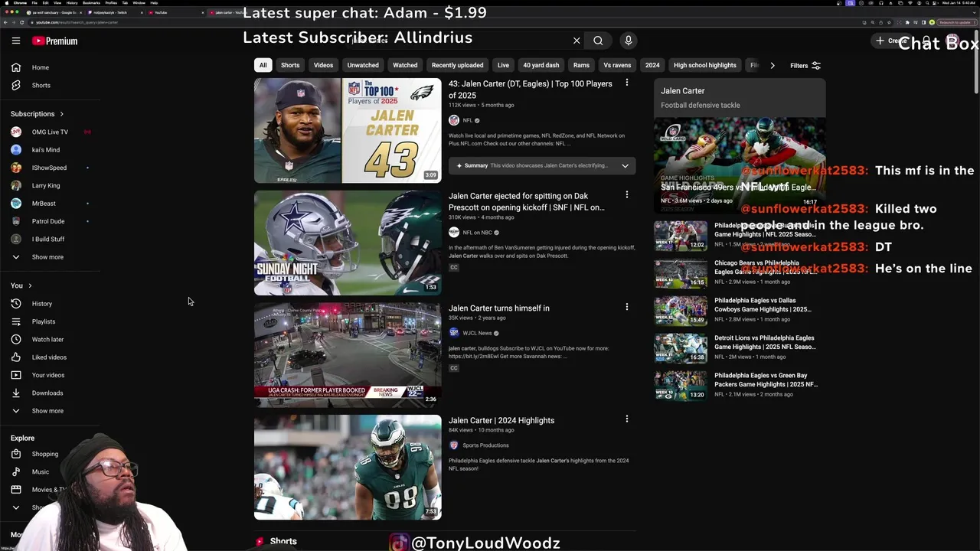980x551 pixels.
Task: Open the Sports Productions channel avatar
Action: pyautogui.click(x=454, y=445)
